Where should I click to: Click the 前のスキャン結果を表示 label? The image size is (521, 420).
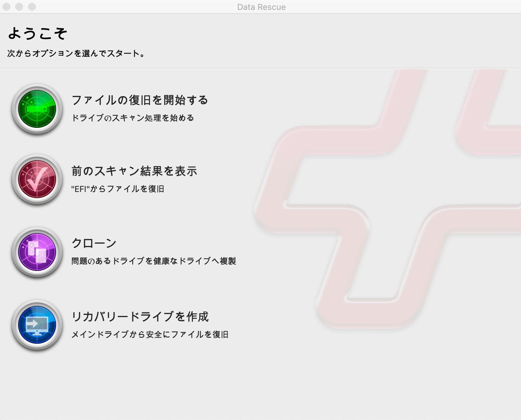[134, 171]
